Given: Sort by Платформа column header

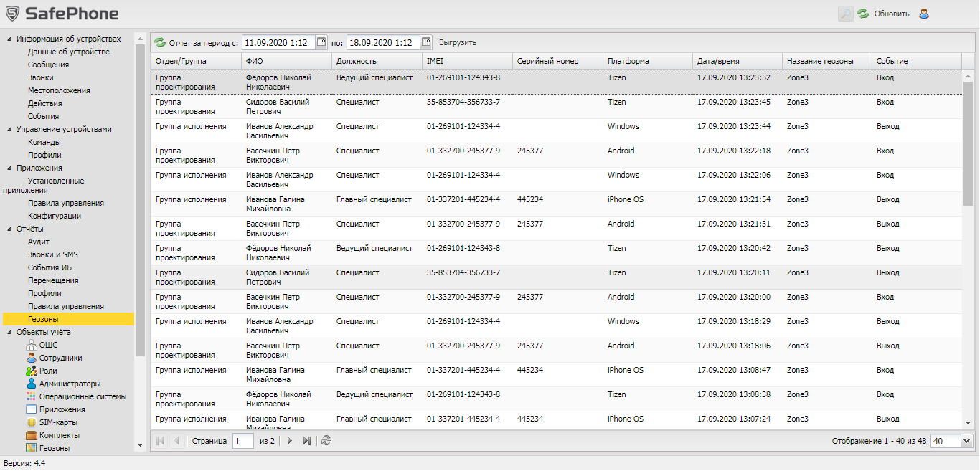Looking at the screenshot, I should pos(647,61).
